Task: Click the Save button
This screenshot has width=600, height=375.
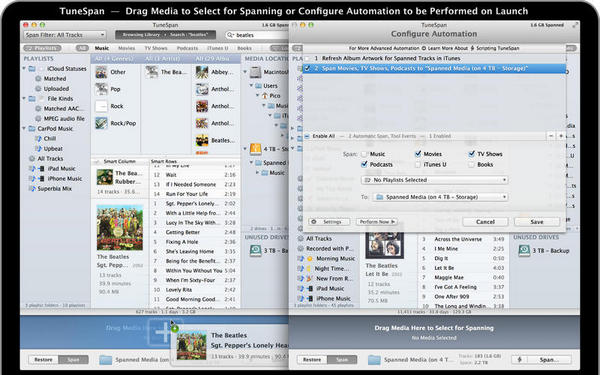Action: coord(537,222)
